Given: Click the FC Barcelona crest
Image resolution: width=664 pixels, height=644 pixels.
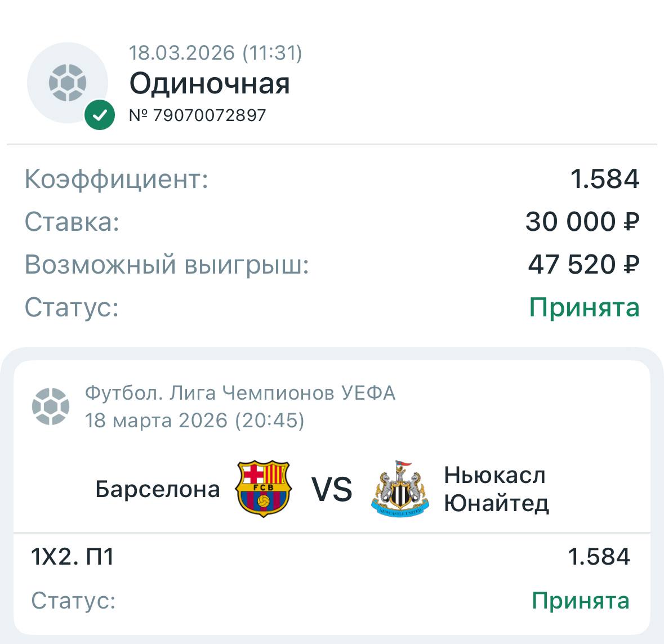Looking at the screenshot, I should coord(263,489).
